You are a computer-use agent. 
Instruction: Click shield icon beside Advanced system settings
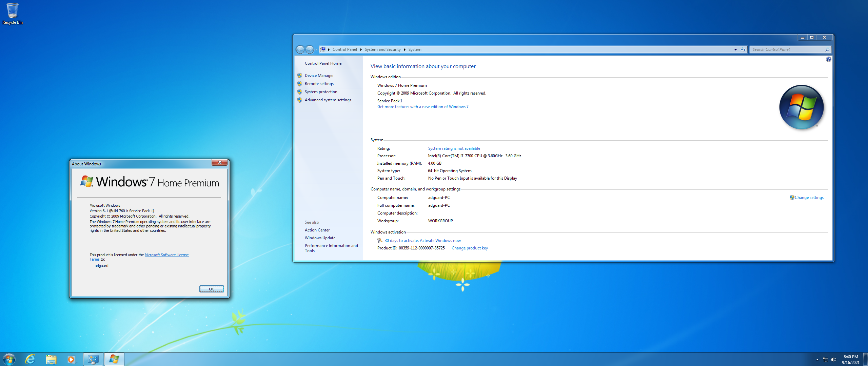coord(300,100)
